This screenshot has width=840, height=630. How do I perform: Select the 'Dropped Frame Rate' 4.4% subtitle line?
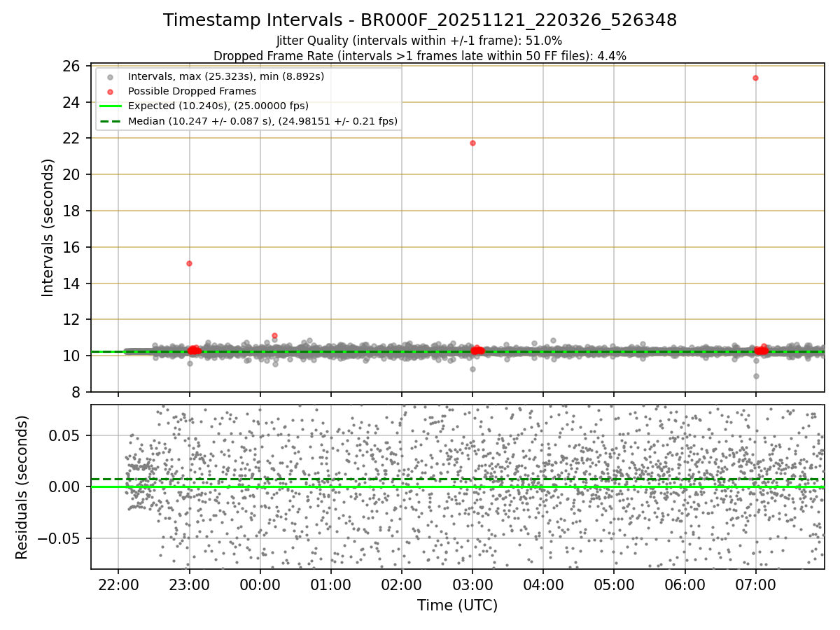[420, 55]
